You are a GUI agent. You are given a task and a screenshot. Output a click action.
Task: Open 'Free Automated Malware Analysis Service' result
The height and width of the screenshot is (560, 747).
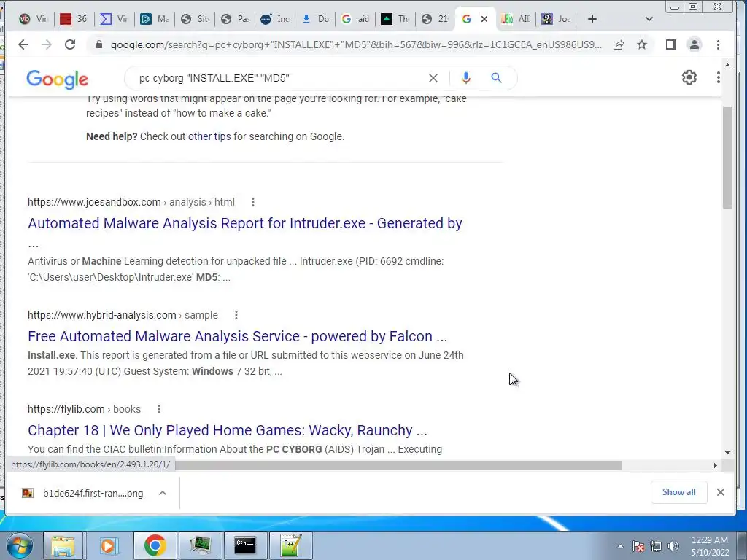237,336
